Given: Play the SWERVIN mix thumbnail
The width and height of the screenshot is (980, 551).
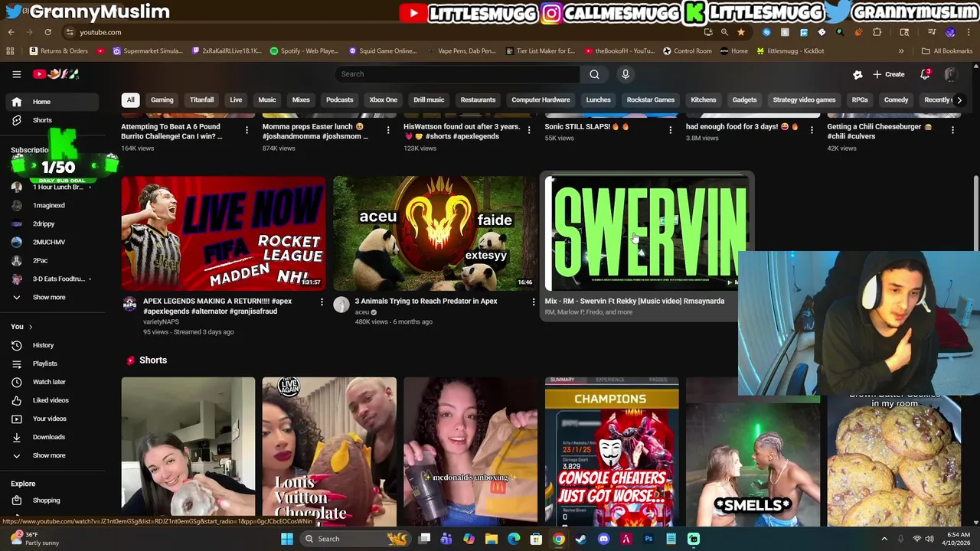Looking at the screenshot, I should (647, 233).
